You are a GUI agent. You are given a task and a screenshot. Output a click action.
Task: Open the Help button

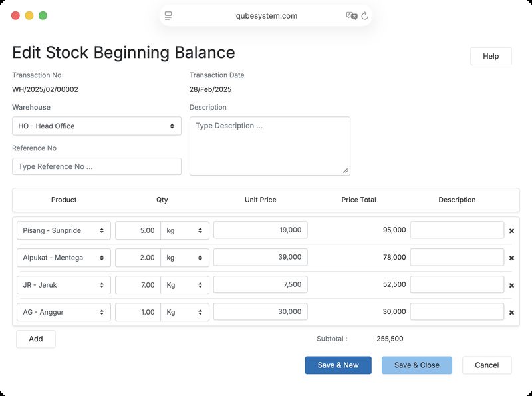[x=491, y=56]
